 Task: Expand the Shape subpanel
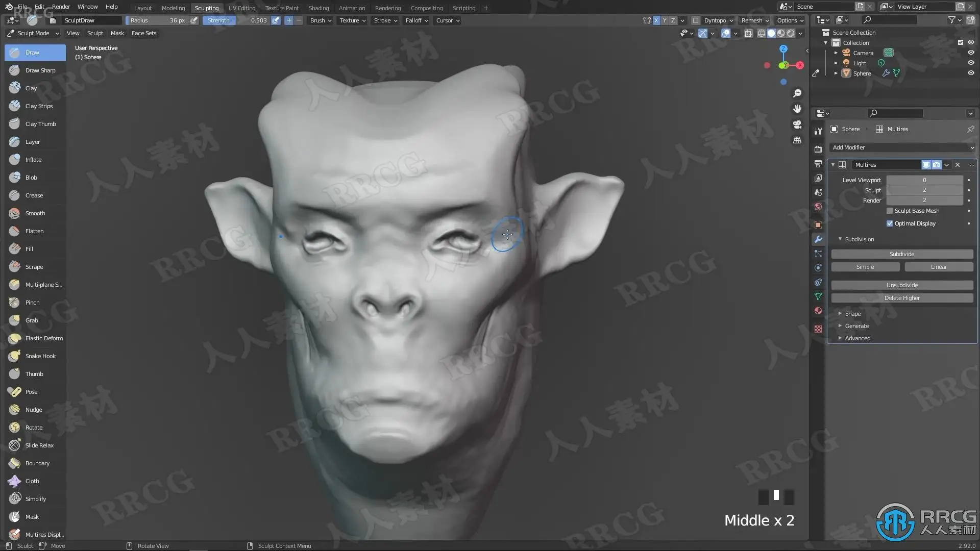[x=852, y=314]
